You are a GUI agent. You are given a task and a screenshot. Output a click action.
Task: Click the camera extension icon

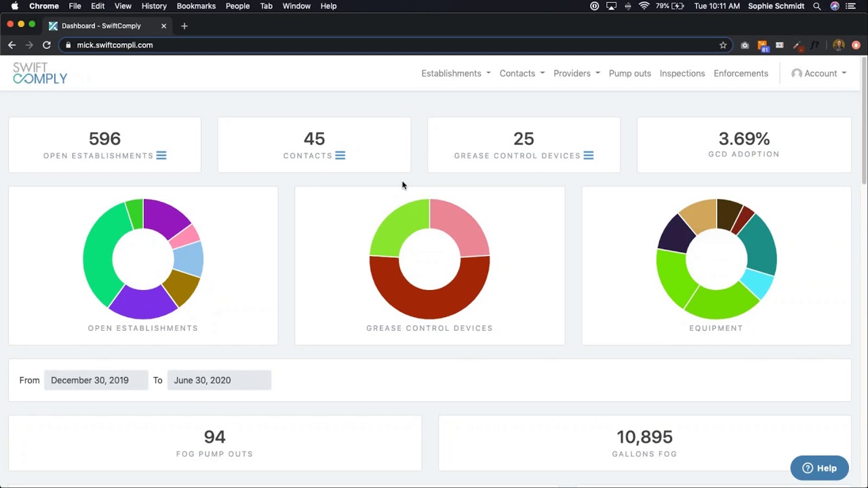745,45
